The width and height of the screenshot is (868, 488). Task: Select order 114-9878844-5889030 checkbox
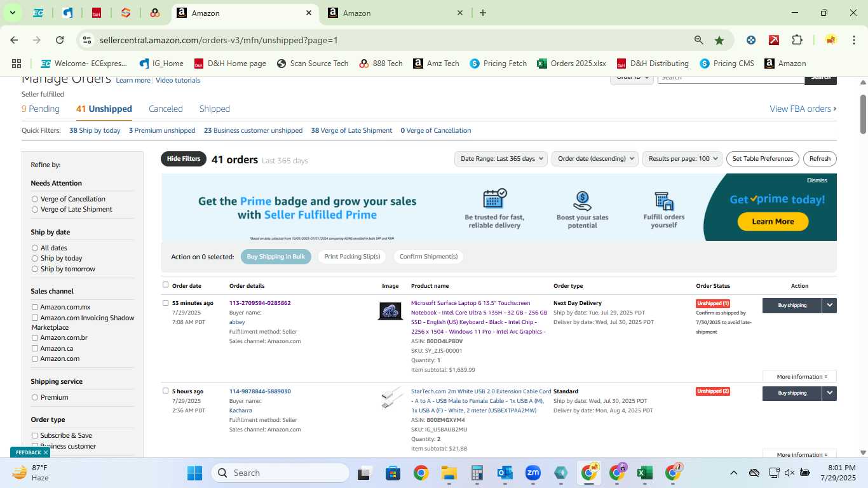[166, 391]
